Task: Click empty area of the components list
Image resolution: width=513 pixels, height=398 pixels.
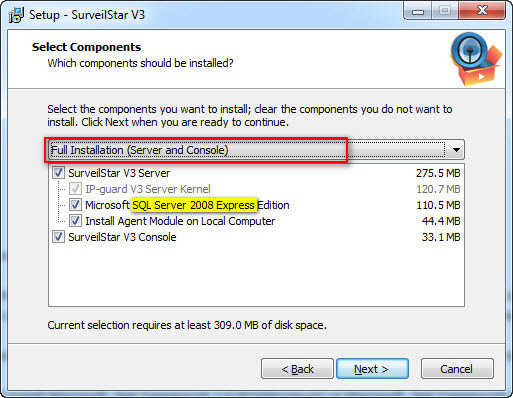Action: [x=256, y=275]
